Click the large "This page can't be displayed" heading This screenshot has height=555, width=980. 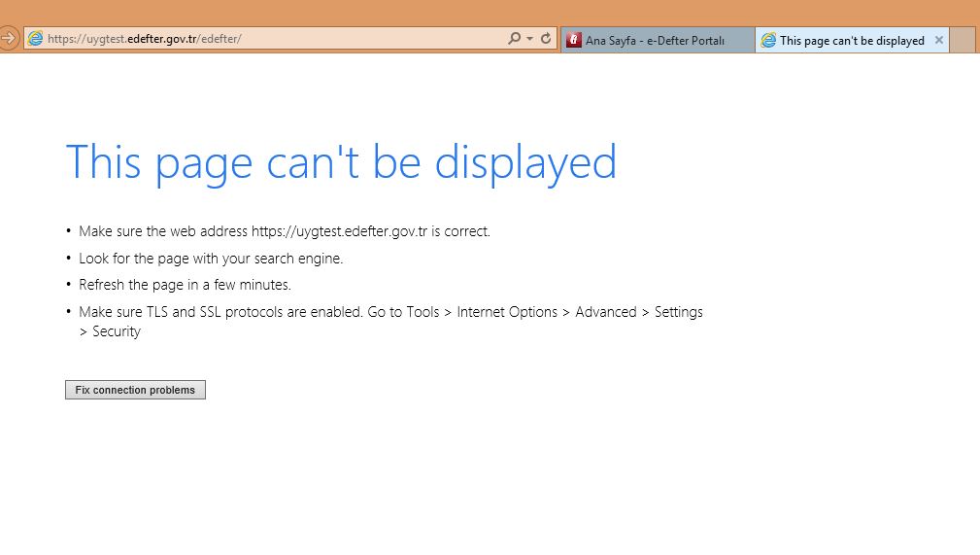(340, 162)
